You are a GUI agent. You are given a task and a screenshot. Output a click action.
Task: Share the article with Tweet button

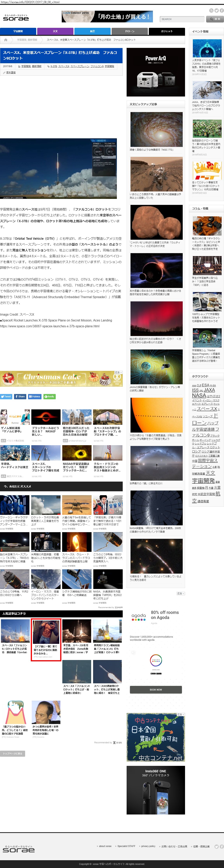[x=6, y=396]
